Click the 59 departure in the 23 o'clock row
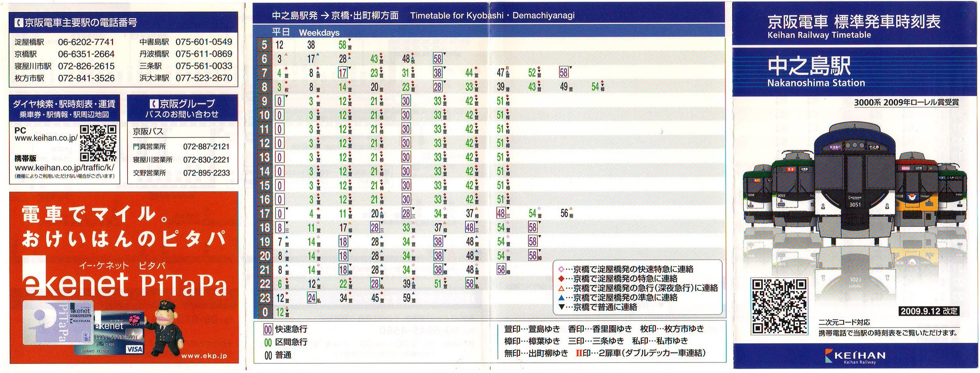Screen dimensions: 980x373 click(x=407, y=298)
